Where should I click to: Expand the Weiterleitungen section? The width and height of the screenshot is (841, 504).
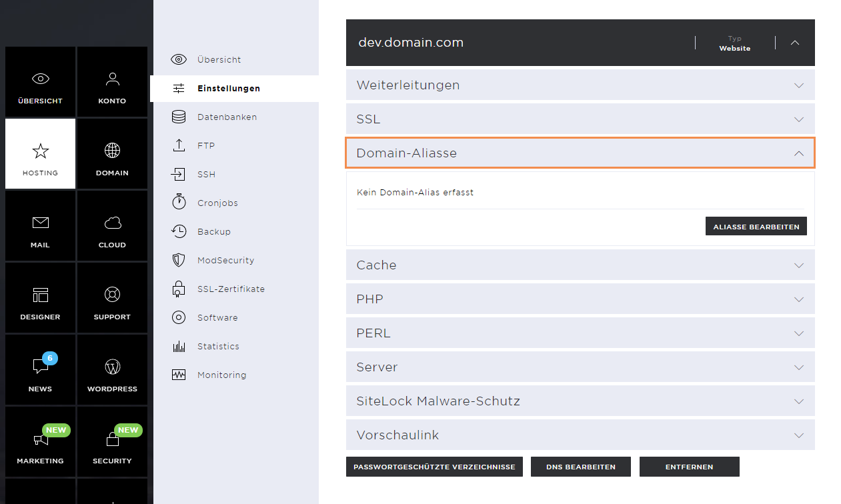[x=580, y=85]
